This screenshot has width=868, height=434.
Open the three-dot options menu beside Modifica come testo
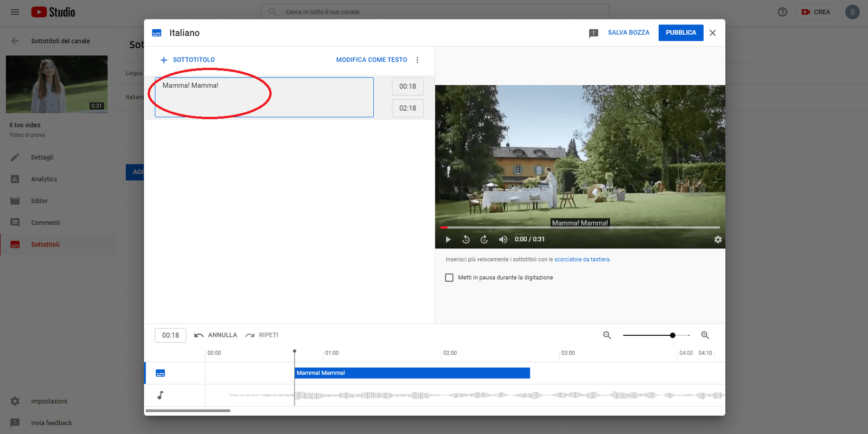pyautogui.click(x=417, y=60)
